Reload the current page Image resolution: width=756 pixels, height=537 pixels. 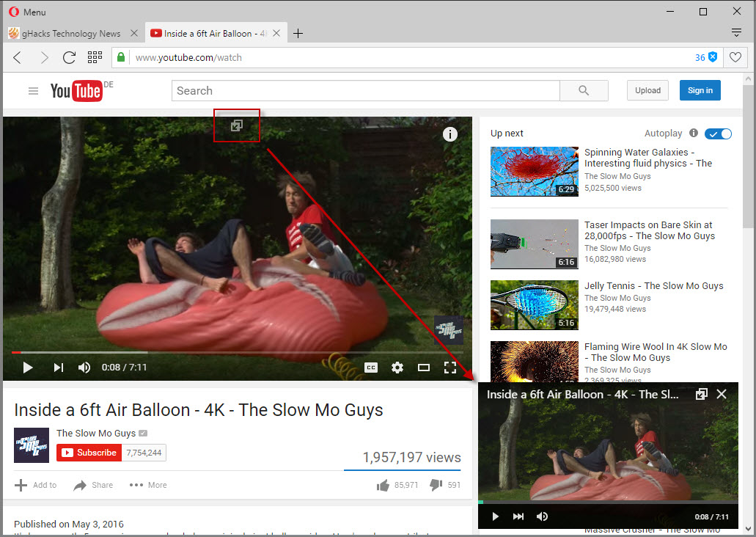coord(70,58)
